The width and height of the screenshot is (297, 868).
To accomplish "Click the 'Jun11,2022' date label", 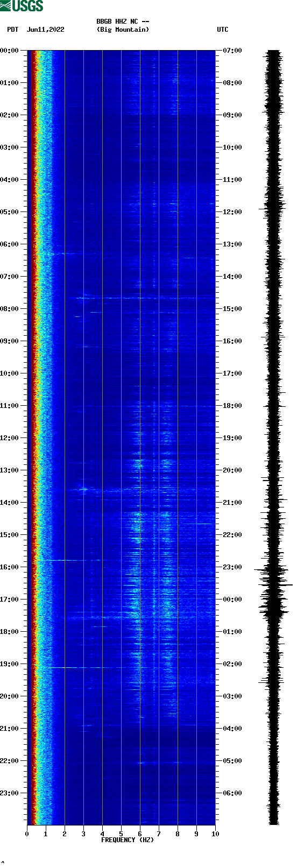I will point(45,30).
